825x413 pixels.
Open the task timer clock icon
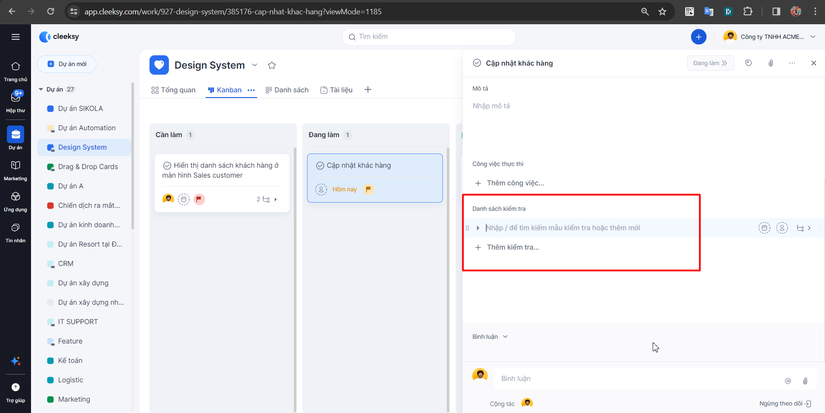tap(749, 63)
